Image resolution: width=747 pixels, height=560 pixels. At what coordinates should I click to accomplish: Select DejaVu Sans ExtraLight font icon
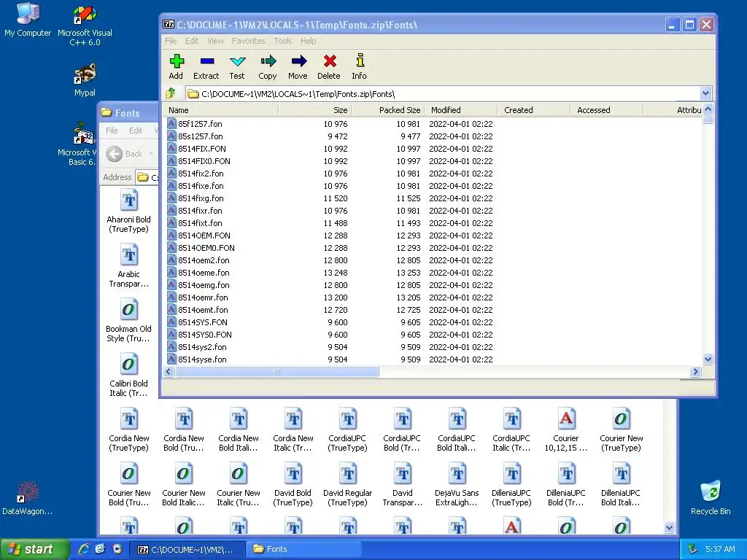click(457, 485)
